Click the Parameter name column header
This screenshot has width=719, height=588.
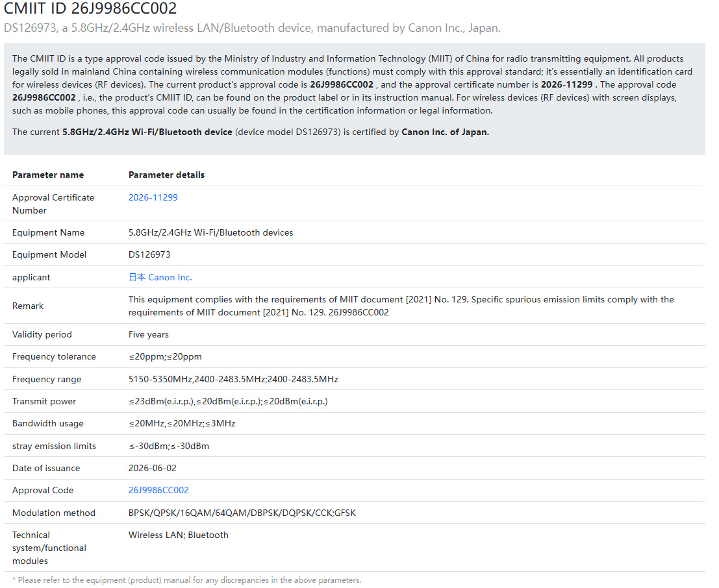tap(48, 175)
